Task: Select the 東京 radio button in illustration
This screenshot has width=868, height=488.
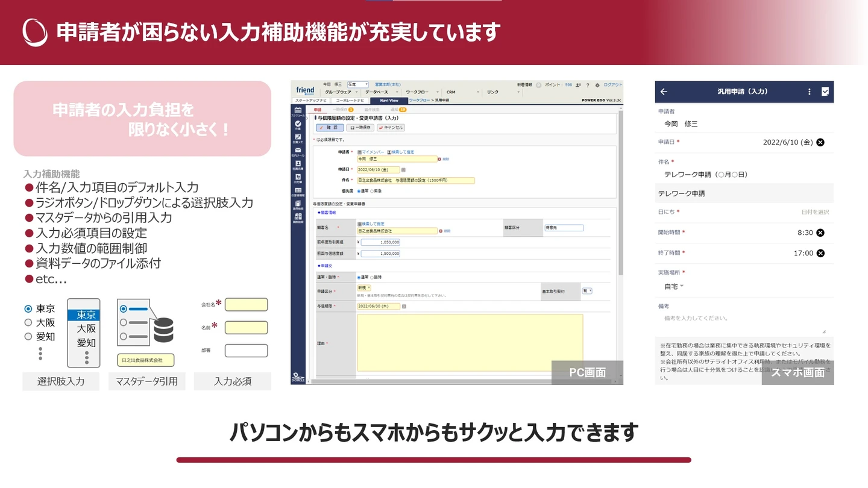Action: tap(28, 308)
